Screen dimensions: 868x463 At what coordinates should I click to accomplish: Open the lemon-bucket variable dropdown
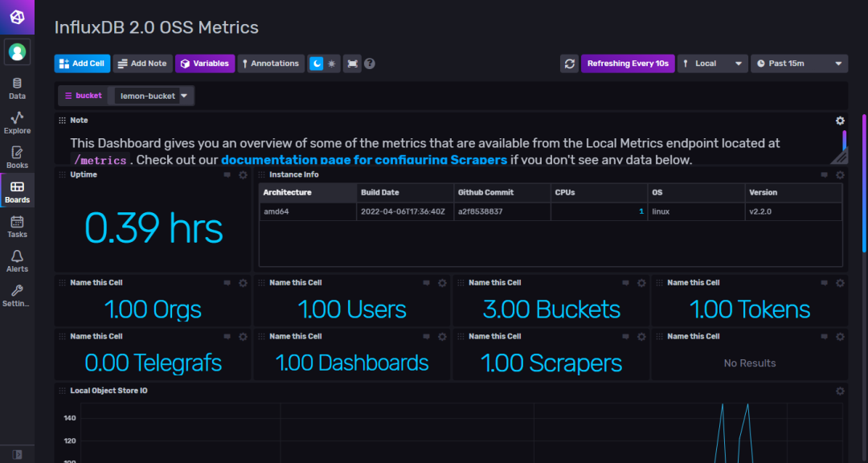(x=153, y=95)
